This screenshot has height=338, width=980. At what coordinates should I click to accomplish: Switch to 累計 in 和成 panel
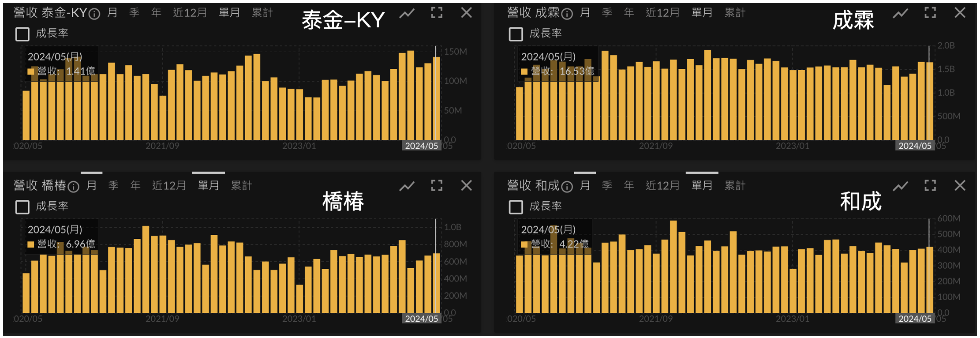[x=735, y=186]
